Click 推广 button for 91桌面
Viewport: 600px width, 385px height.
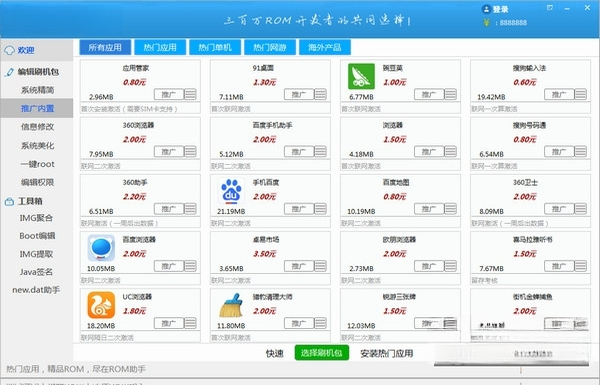click(299, 94)
